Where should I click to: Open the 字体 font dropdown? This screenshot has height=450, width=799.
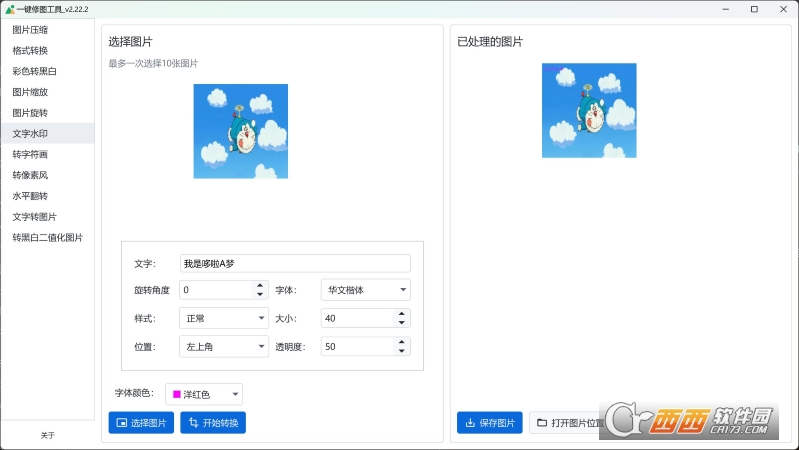(x=366, y=290)
